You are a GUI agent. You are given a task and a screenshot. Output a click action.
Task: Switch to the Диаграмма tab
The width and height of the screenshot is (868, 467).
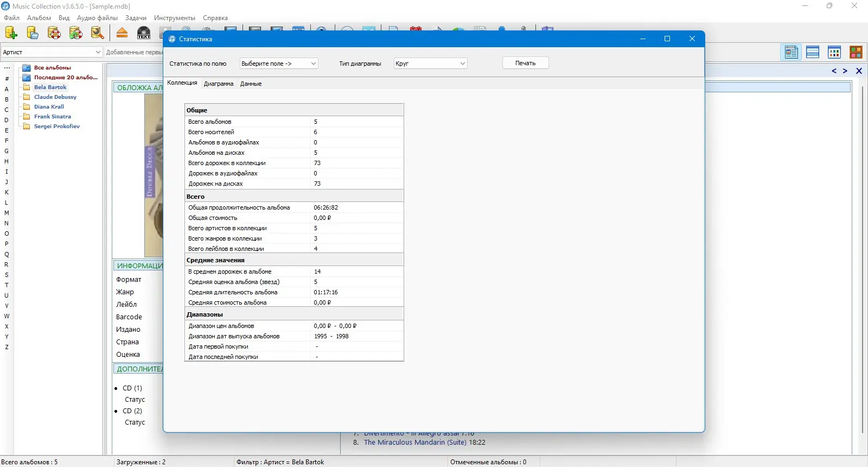pyautogui.click(x=219, y=84)
